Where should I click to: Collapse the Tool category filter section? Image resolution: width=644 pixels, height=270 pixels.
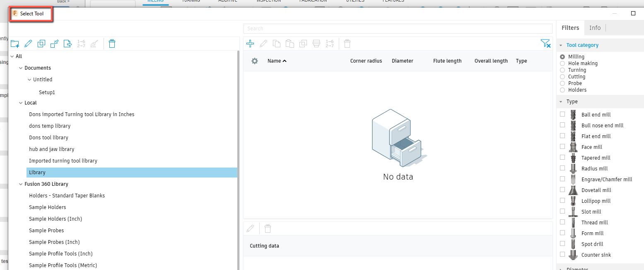pyautogui.click(x=561, y=46)
